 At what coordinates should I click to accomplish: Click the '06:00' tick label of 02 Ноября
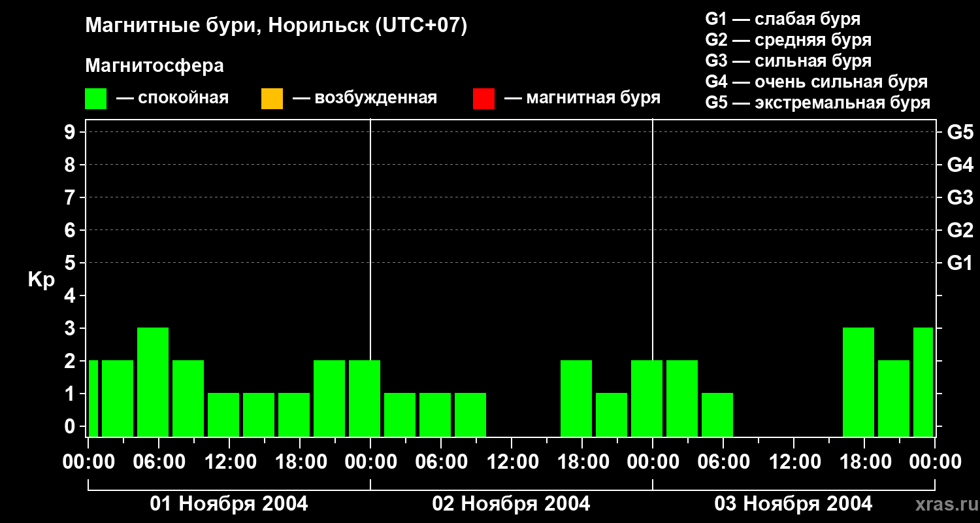pos(441,462)
